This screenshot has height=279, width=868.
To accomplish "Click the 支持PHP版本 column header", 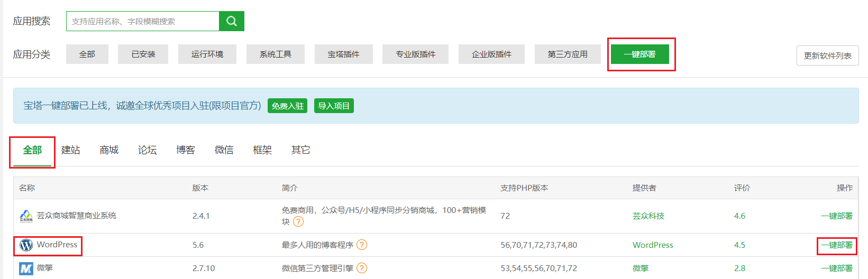I will click(524, 188).
